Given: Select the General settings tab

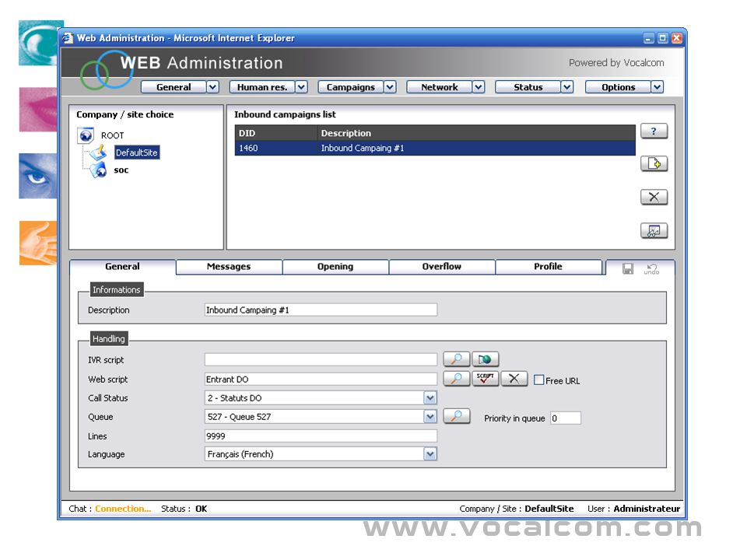Looking at the screenshot, I should [x=122, y=267].
